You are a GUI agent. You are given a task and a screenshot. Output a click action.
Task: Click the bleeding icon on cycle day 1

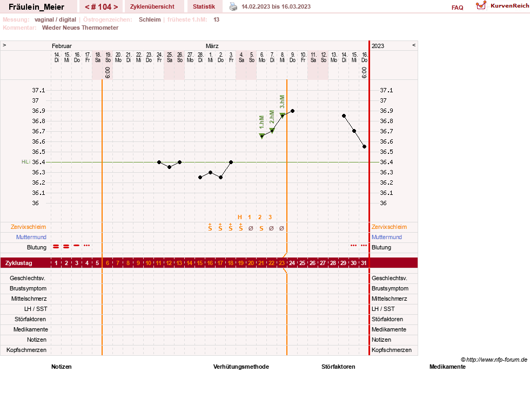tap(56, 247)
